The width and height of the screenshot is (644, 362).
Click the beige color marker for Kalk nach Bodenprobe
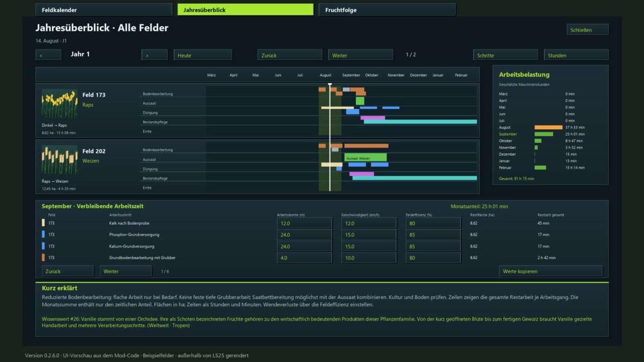(43, 223)
